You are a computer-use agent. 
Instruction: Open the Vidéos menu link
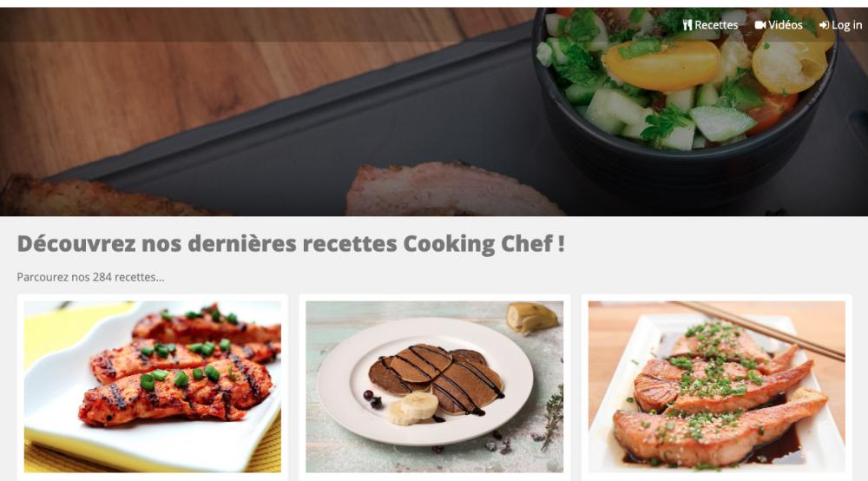point(779,25)
